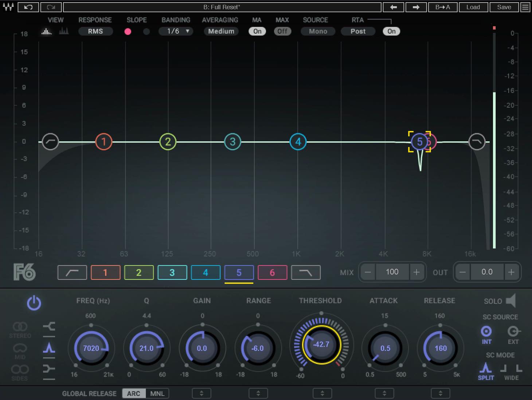Click the low-pass filter node on graph
532x400 pixels.
[477, 142]
